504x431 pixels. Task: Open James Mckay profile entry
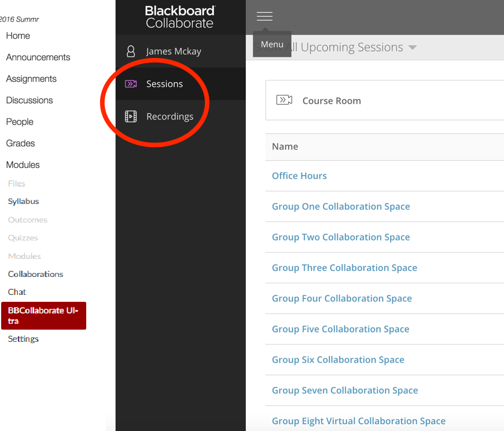[181, 51]
